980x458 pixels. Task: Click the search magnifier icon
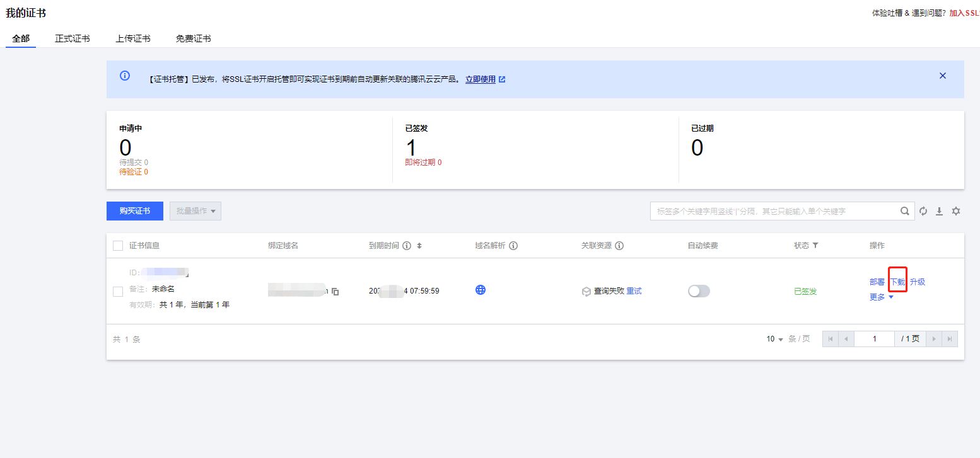pos(904,212)
